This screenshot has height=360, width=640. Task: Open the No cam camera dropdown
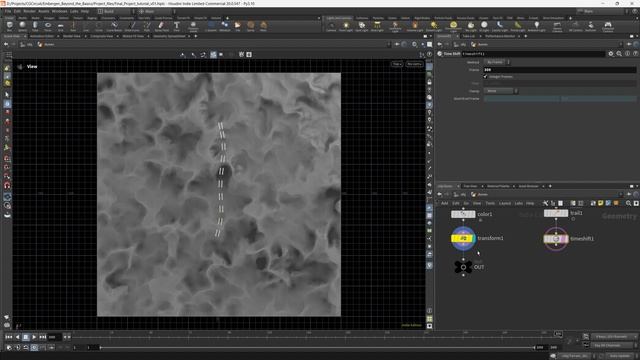click(x=414, y=64)
